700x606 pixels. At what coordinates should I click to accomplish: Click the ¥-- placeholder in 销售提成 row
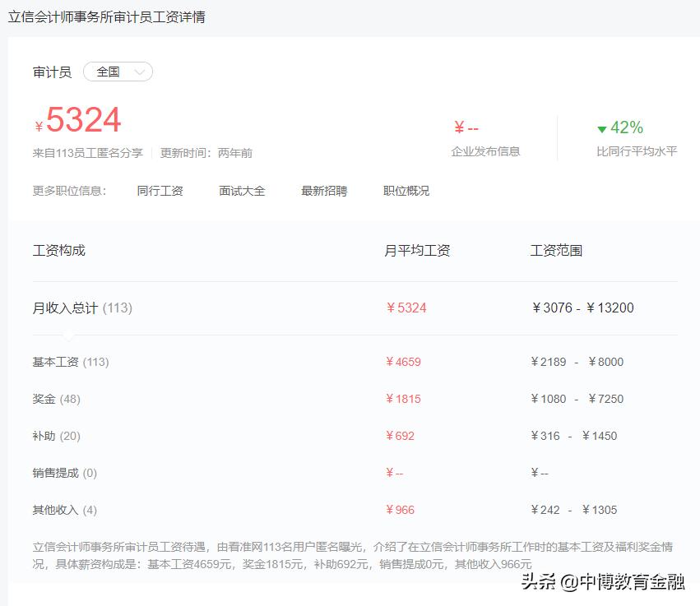[x=393, y=473]
